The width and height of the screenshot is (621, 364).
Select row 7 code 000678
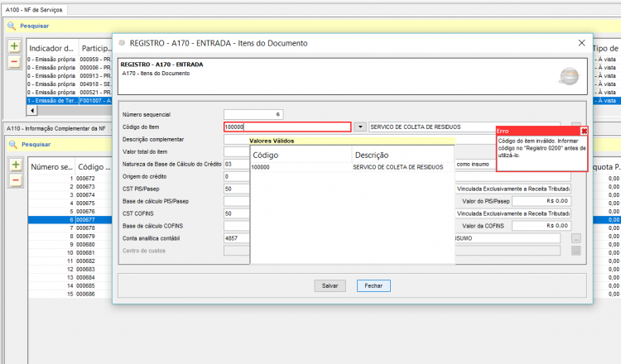pos(70,228)
